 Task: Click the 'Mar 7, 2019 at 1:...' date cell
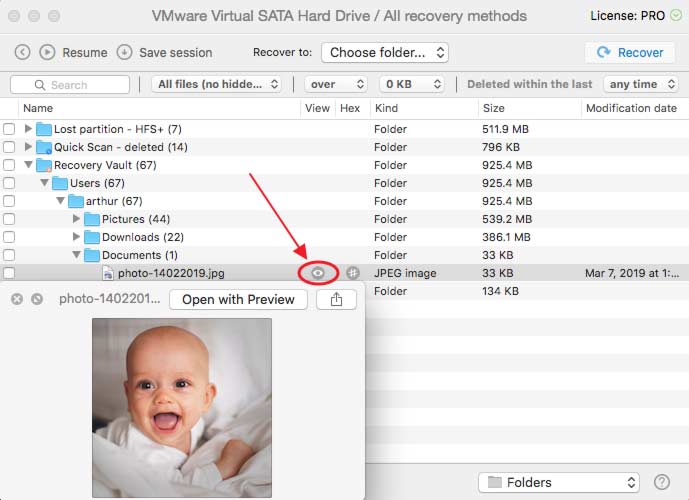[632, 273]
